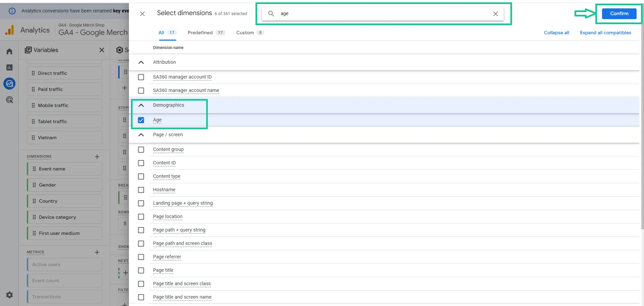Open the Advertising icon in sidebar
The height and width of the screenshot is (306, 644).
[x=9, y=100]
